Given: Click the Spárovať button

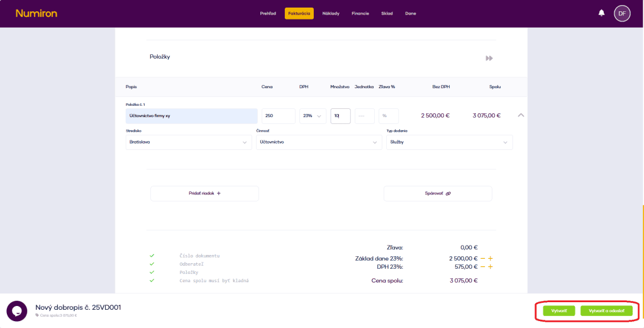Looking at the screenshot, I should pyautogui.click(x=438, y=193).
